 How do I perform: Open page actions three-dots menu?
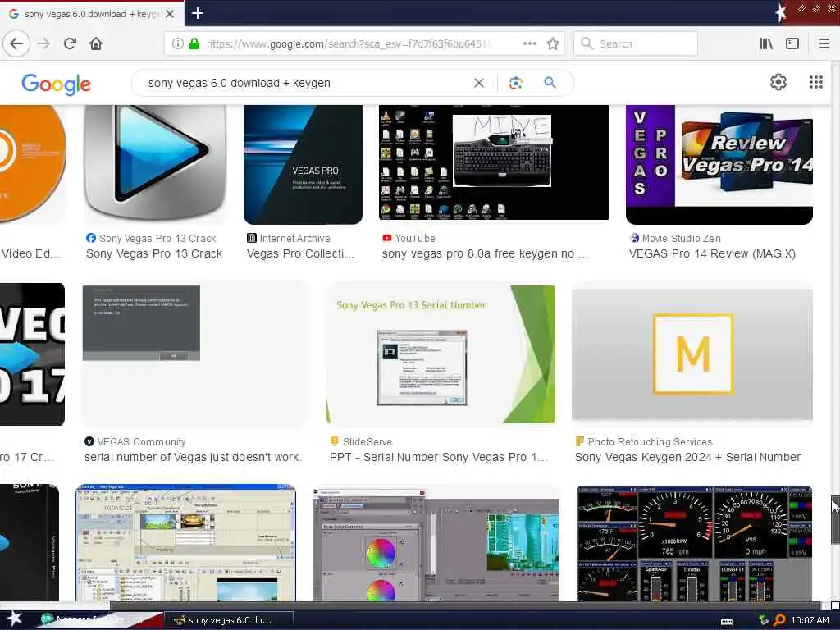click(529, 43)
